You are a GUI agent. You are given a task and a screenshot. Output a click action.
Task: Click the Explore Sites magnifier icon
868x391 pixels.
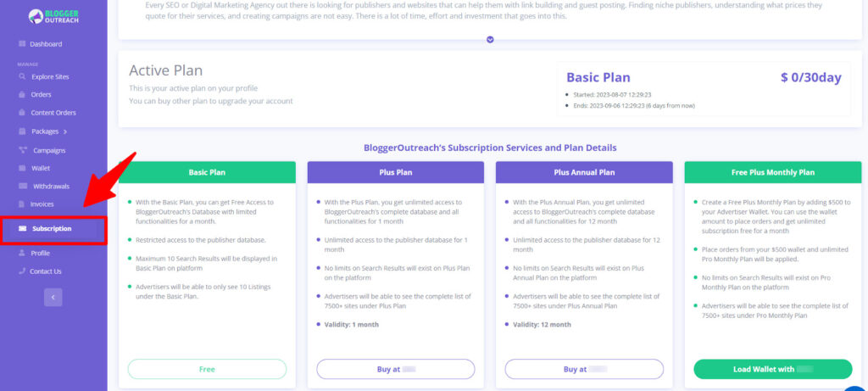pyautogui.click(x=22, y=76)
